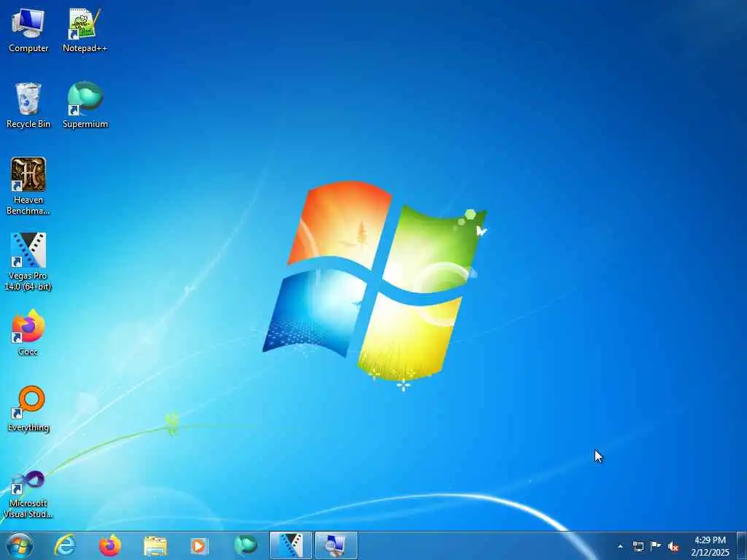Image resolution: width=747 pixels, height=560 pixels.
Task: Launch Firefox from the taskbar
Action: (110, 545)
